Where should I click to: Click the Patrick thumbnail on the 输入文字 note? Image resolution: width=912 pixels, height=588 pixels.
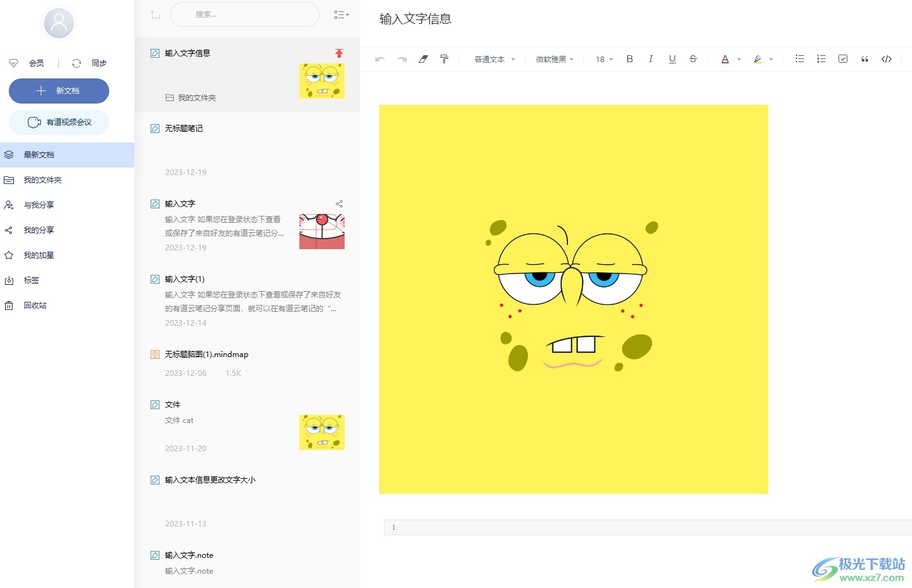pyautogui.click(x=322, y=232)
